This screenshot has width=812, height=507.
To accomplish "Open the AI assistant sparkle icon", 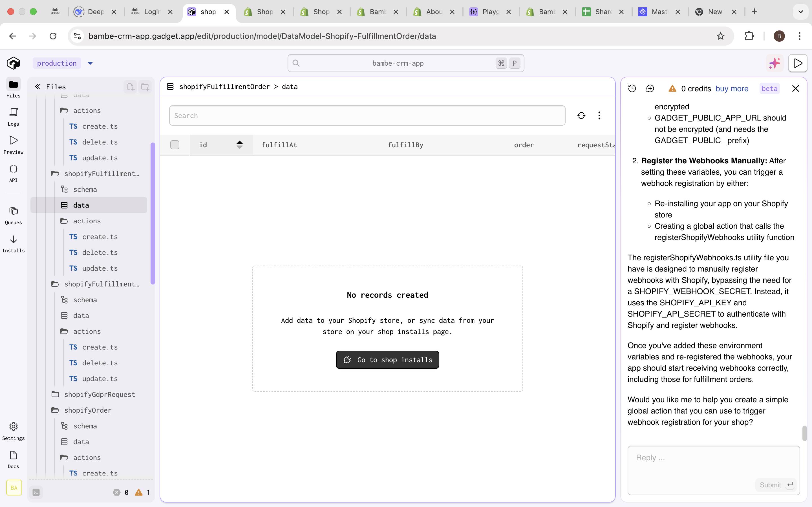I will [x=775, y=63].
